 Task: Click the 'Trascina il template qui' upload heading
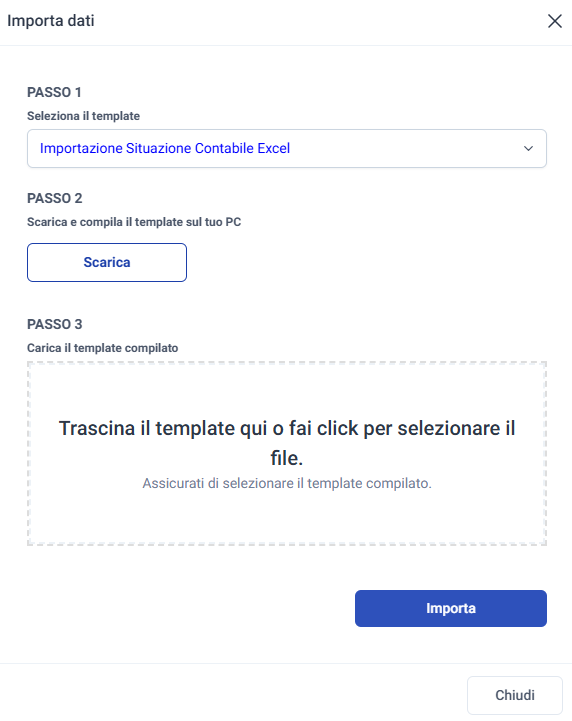click(286, 443)
